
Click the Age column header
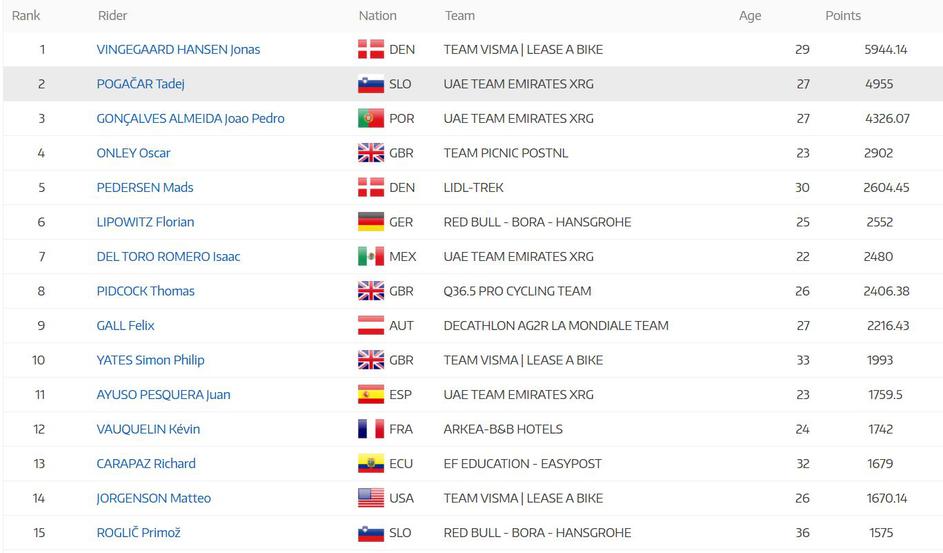point(750,16)
